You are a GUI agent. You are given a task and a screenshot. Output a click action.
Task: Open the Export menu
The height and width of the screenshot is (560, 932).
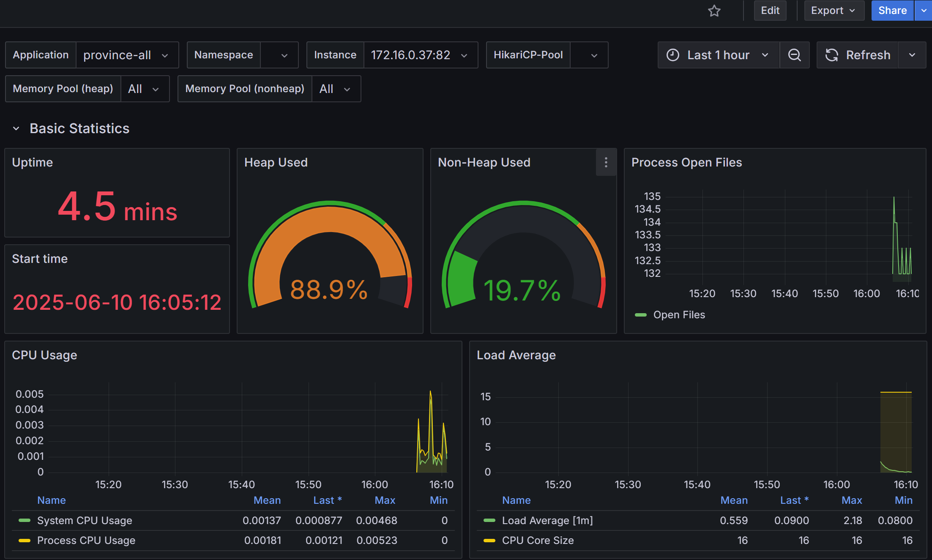(833, 11)
